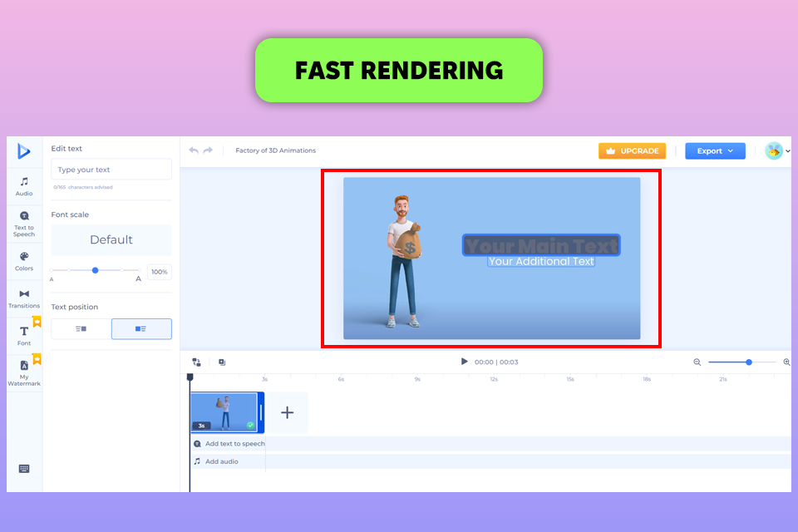Zoom out the timeline
This screenshot has height=532, width=798.
697,362
